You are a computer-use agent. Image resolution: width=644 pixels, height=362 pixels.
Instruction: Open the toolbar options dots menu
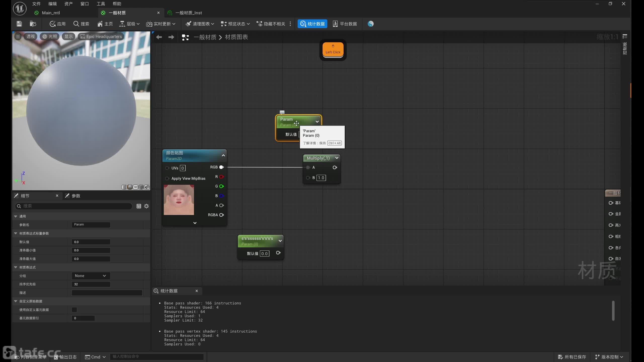pos(290,24)
